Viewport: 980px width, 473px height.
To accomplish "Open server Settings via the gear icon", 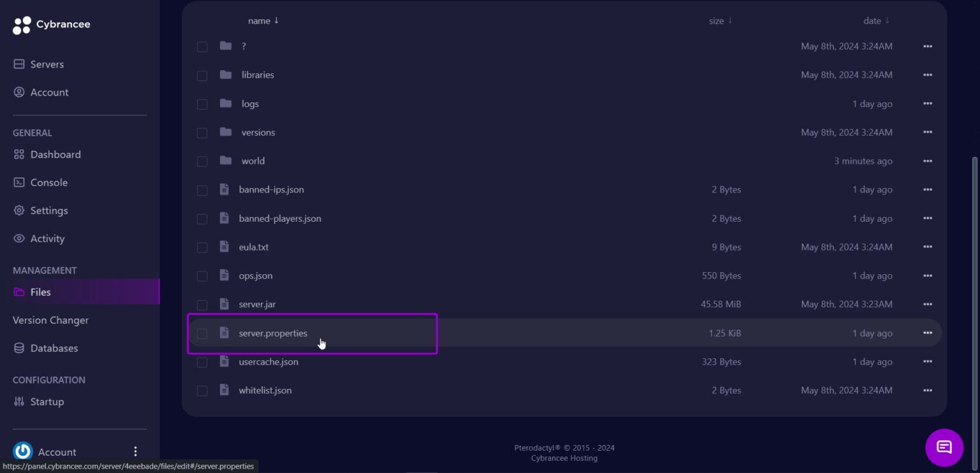I will [x=19, y=210].
